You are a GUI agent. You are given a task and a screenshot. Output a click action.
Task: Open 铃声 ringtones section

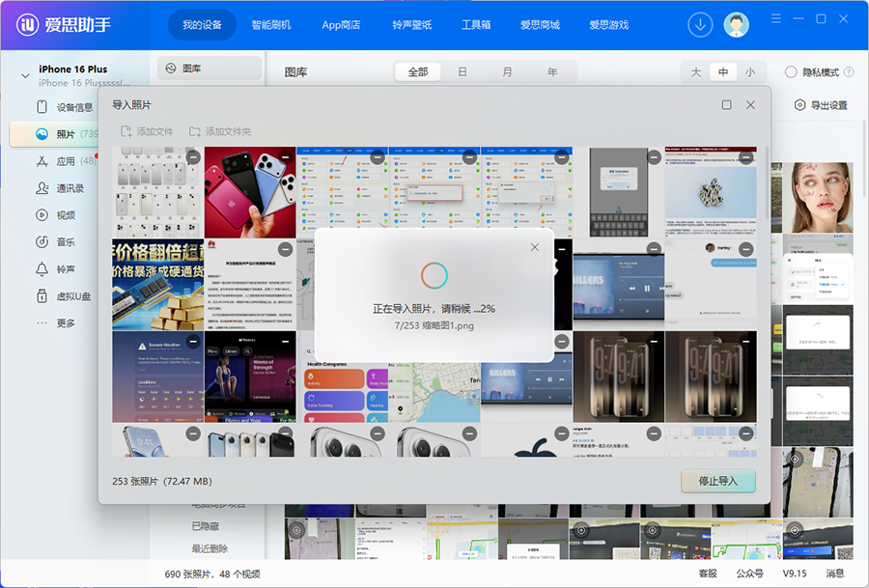coord(55,269)
